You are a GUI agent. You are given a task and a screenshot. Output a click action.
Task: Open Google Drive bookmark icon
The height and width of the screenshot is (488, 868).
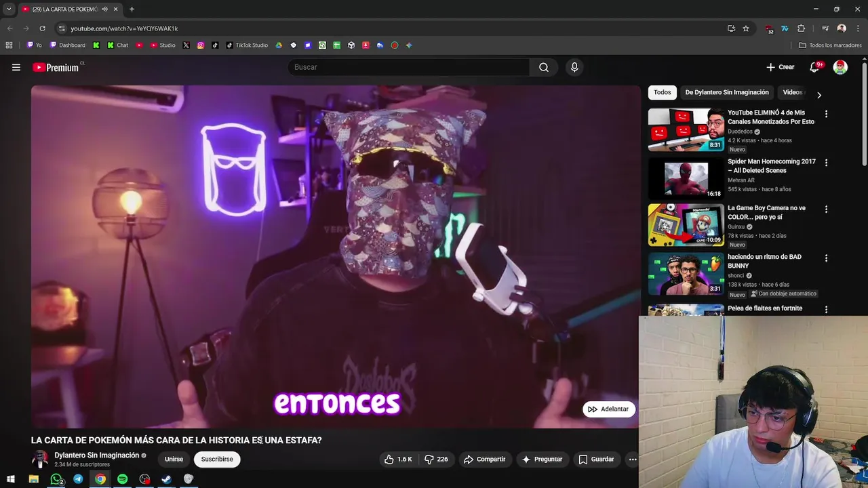[x=279, y=45]
